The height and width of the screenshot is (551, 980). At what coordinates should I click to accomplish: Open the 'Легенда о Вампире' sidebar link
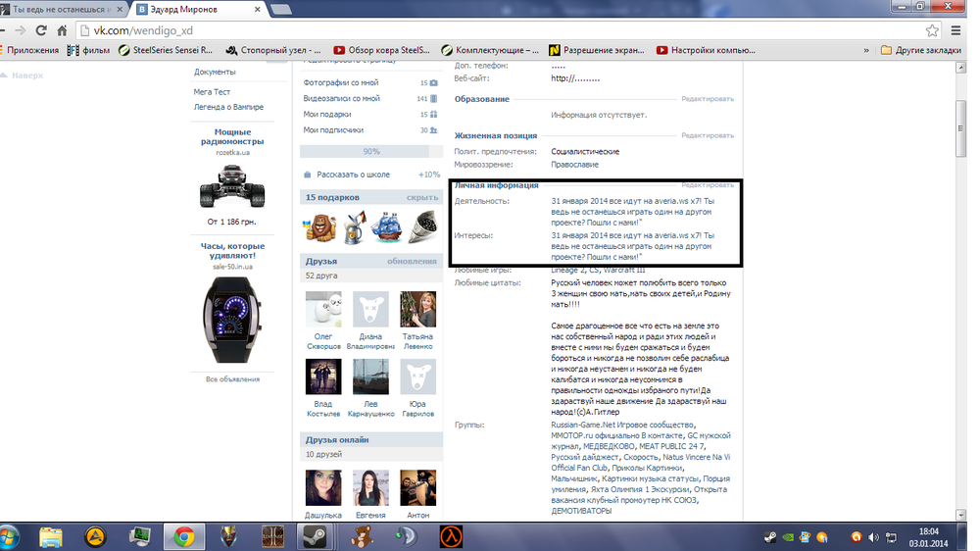228,106
